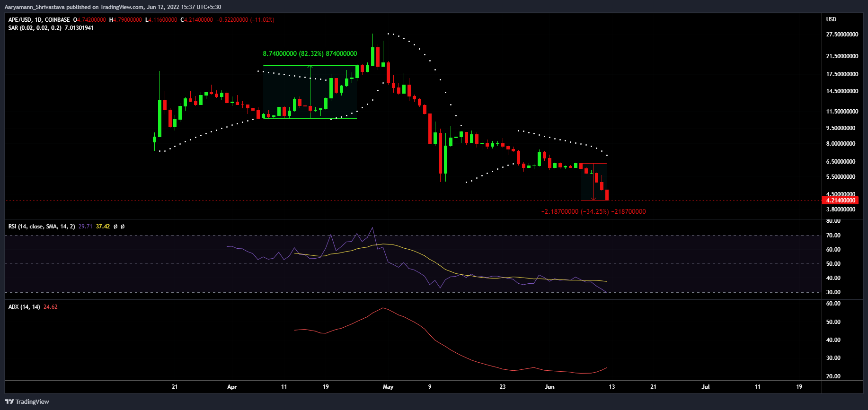The height and width of the screenshot is (410, 868).
Task: Click the RSI moving average value 37.42
Action: 103,227
